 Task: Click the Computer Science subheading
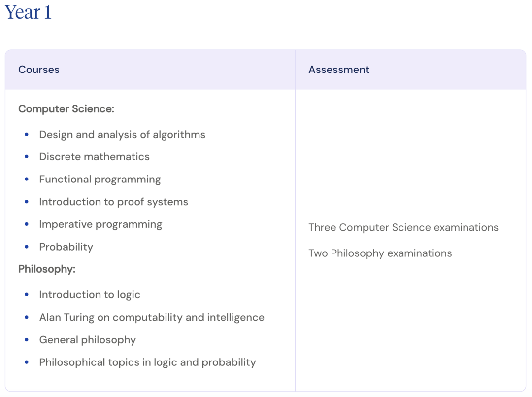(66, 108)
